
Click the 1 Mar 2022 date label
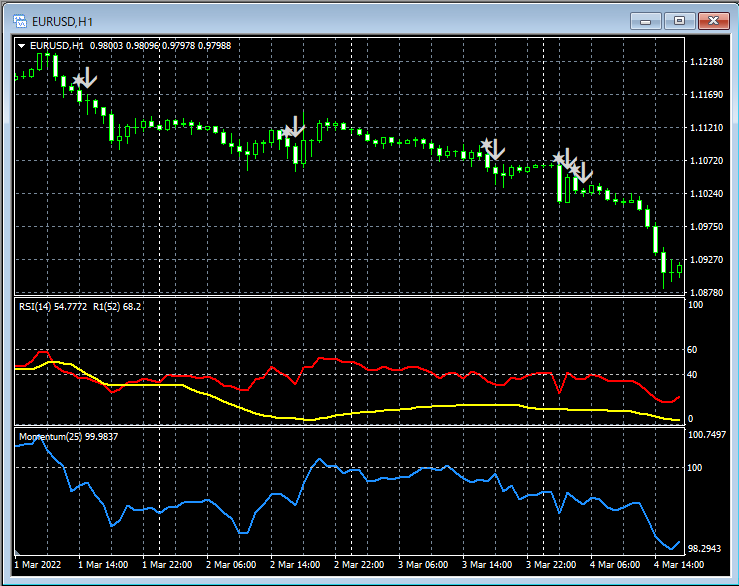[38, 564]
